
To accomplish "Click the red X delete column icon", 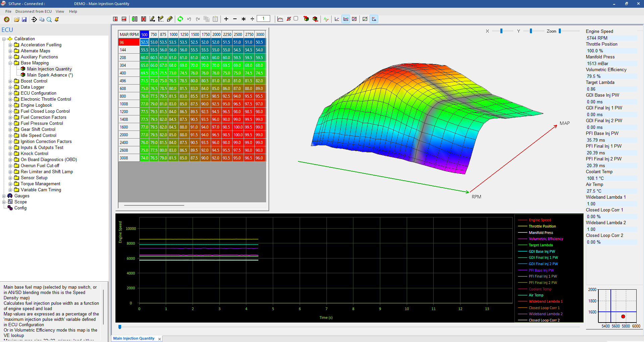I will pos(143,19).
